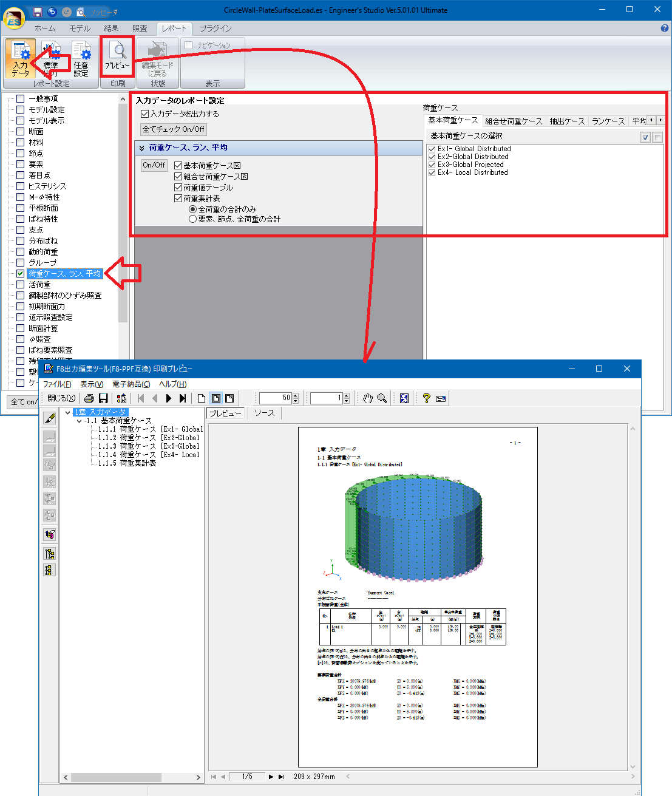Collapse 1章 入力データ tree node

coord(67,412)
